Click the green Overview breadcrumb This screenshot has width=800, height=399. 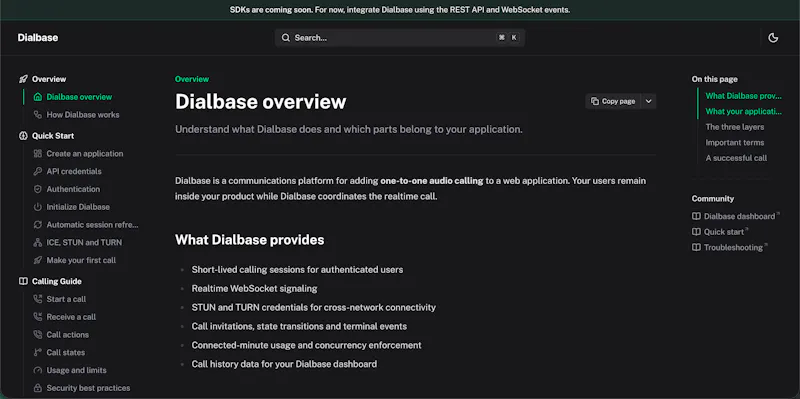pyautogui.click(x=192, y=79)
